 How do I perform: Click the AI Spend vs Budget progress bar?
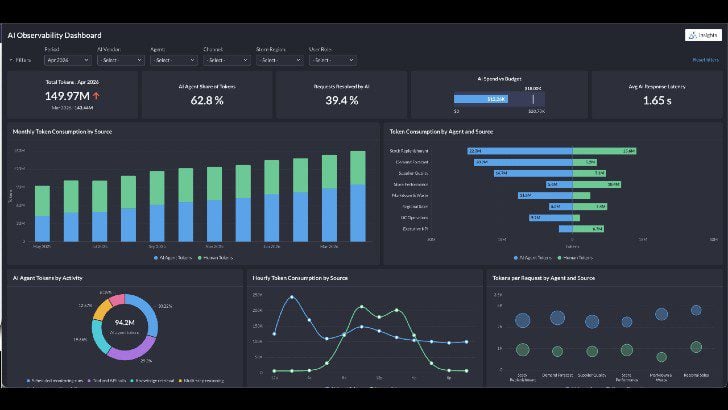tap(499, 99)
